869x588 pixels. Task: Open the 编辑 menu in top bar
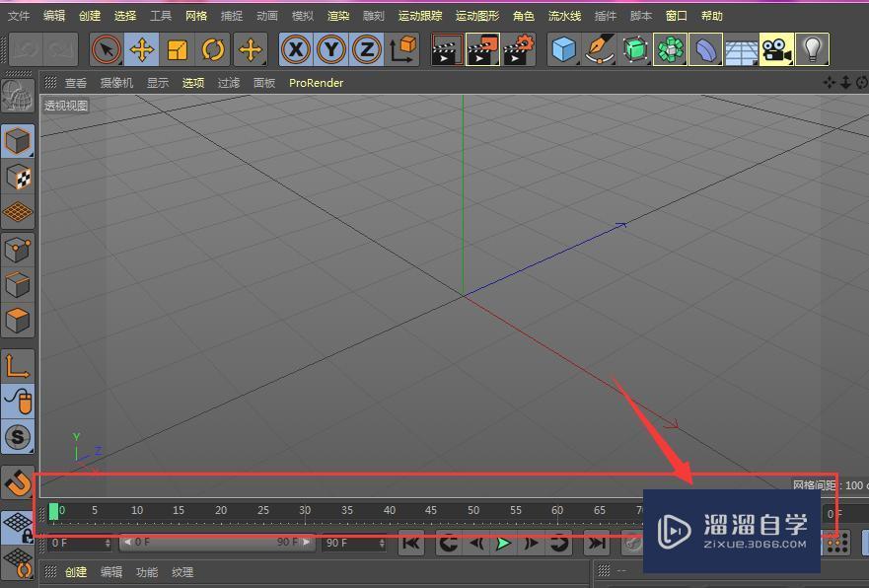tap(54, 16)
